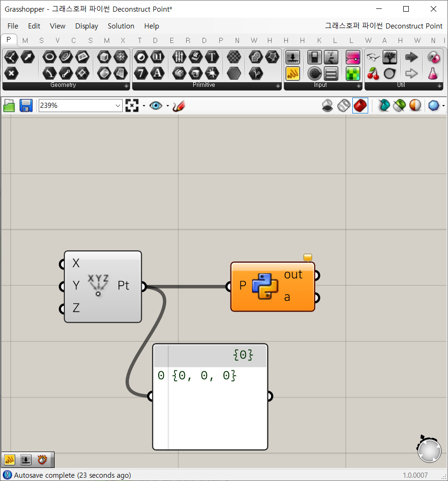Open file with the green folder icon
448x481 pixels.
tap(9, 106)
